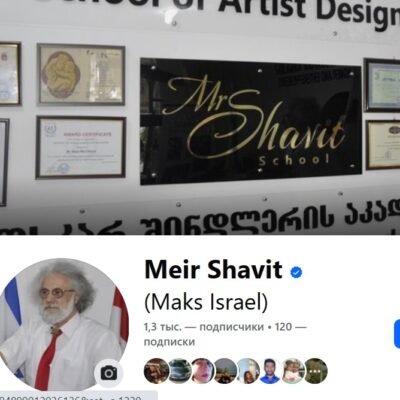The image size is (400, 400).
Task: Open the fifth friend avatar with long-haired woman
Action: 248,371
